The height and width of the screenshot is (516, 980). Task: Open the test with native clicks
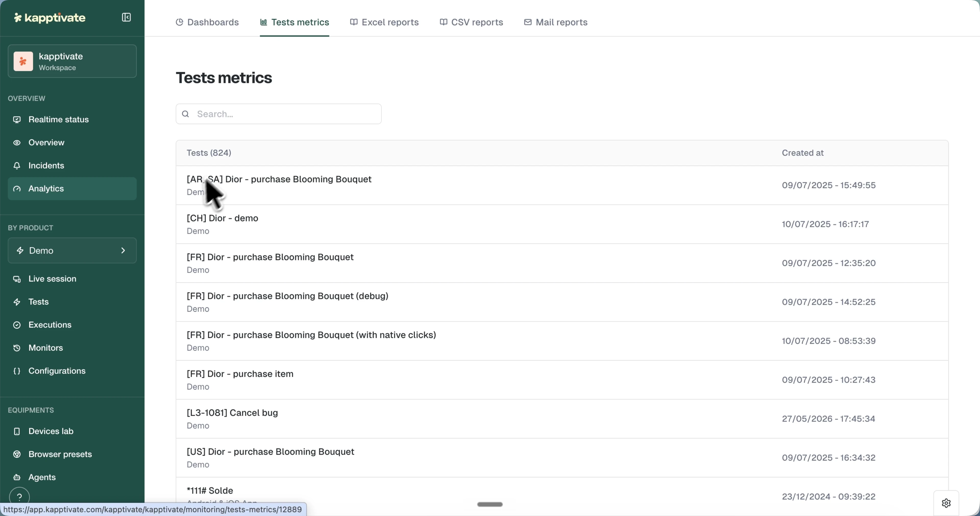click(562, 341)
